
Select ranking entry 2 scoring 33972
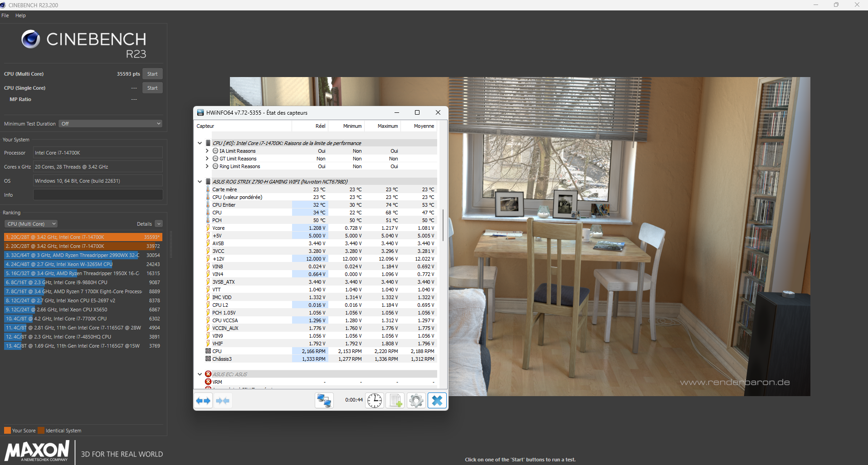click(83, 246)
